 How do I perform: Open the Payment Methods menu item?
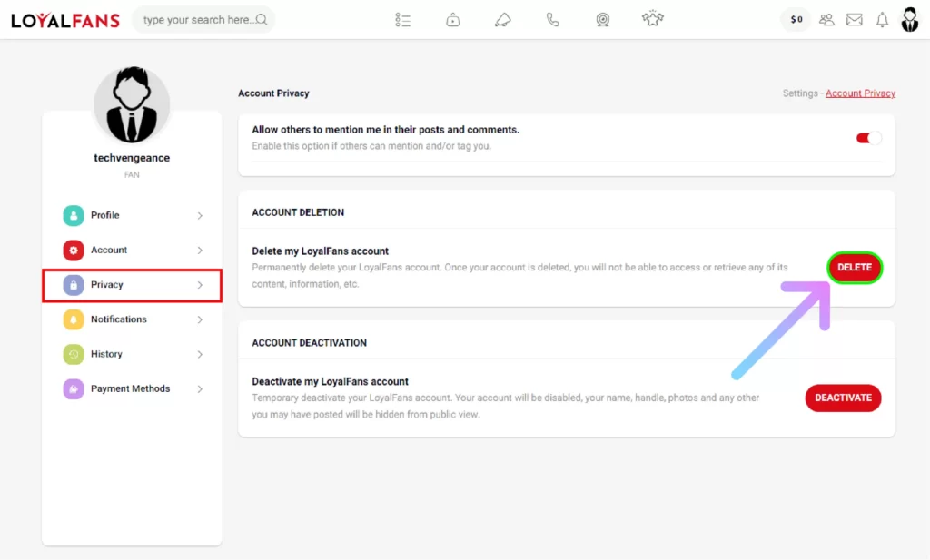click(x=133, y=388)
